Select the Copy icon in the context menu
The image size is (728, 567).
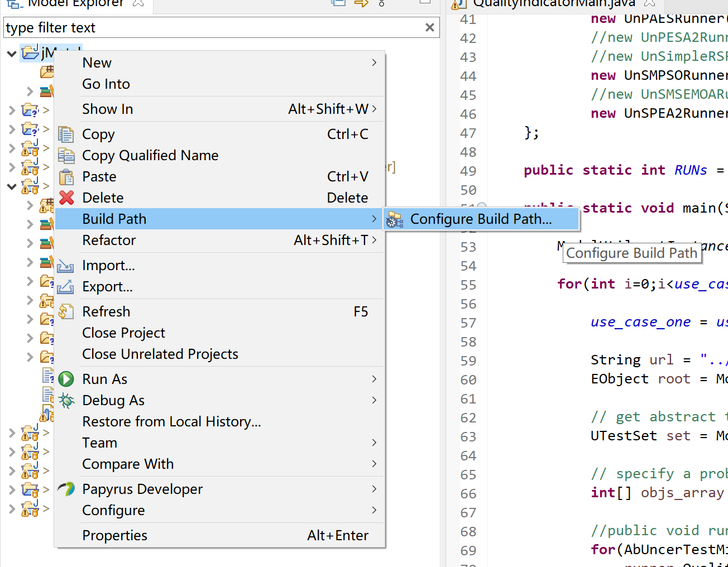(66, 134)
